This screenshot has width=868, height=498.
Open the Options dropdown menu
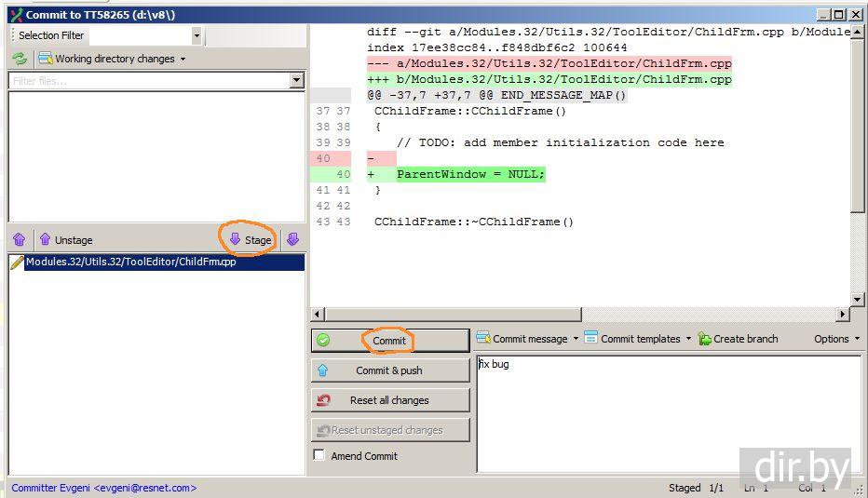tap(836, 339)
